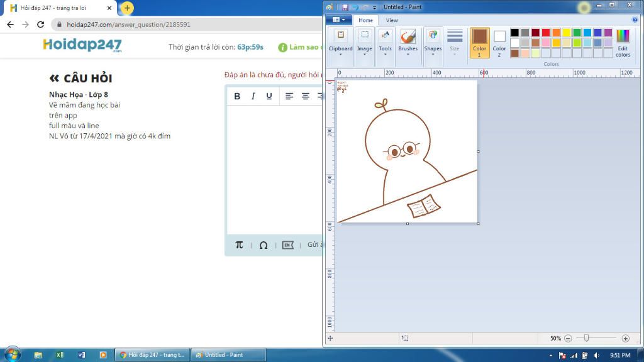
Task: Align text center in the editor
Action: tap(305, 96)
